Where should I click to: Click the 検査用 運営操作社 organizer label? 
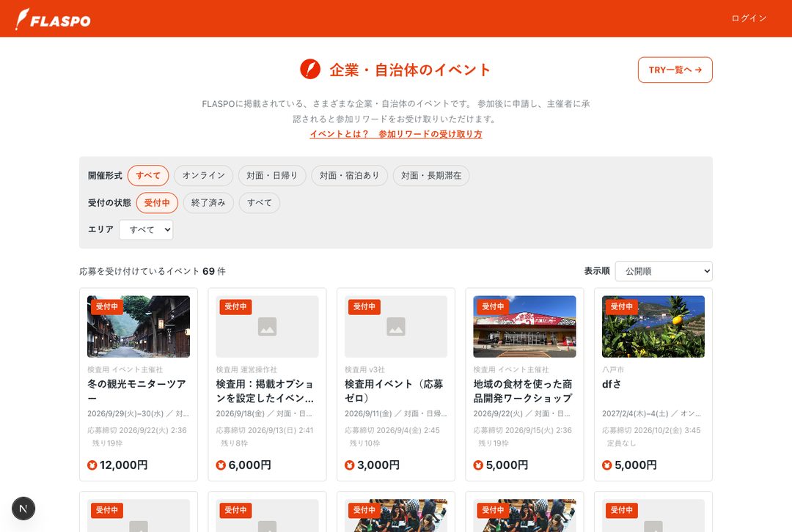pyautogui.click(x=246, y=369)
